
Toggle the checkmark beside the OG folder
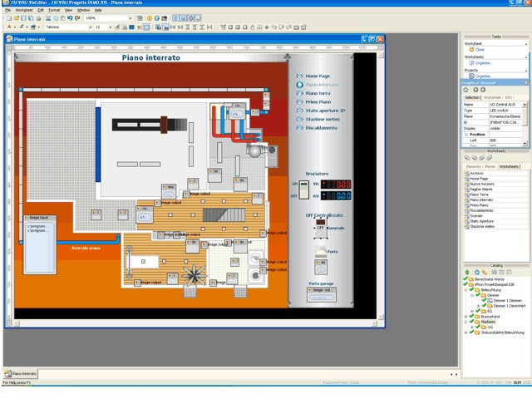tap(478, 327)
